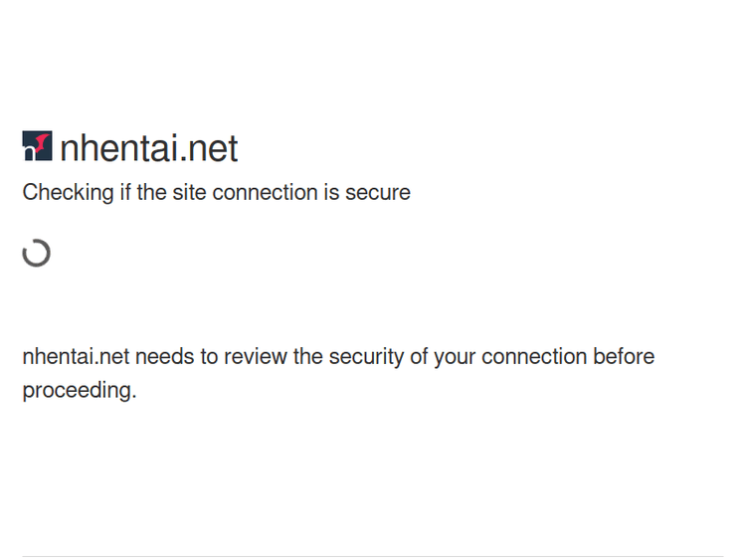Click the word "to" in the paragraph
Image resolution: width=746 pixels, height=560 pixels.
[x=209, y=356]
